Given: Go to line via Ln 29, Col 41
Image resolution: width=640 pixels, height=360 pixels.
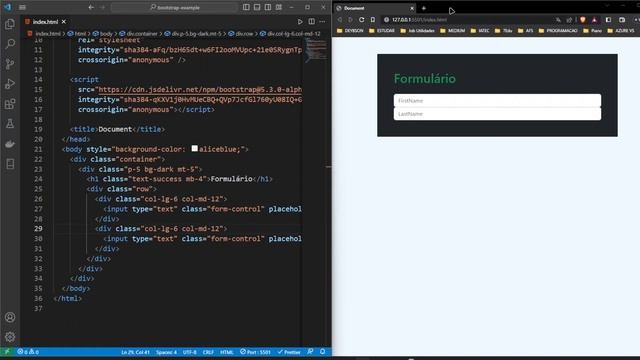Looking at the screenshot, I should (x=135, y=352).
